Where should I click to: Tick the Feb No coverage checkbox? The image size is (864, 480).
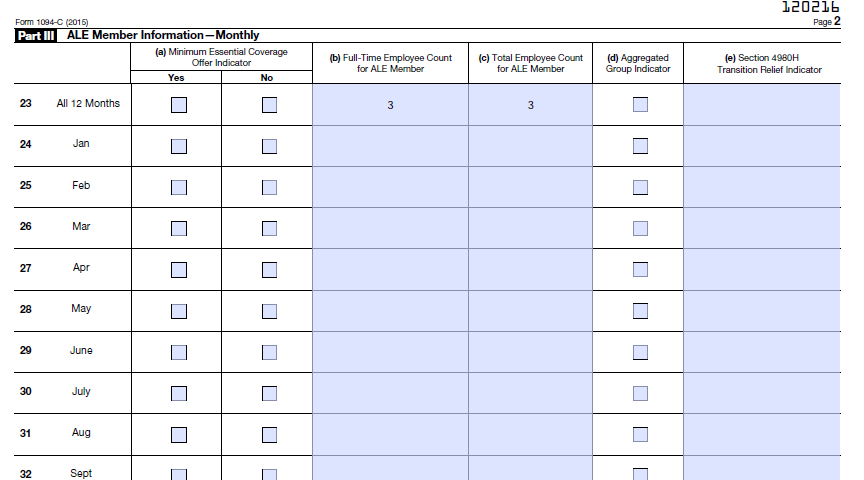pos(269,187)
